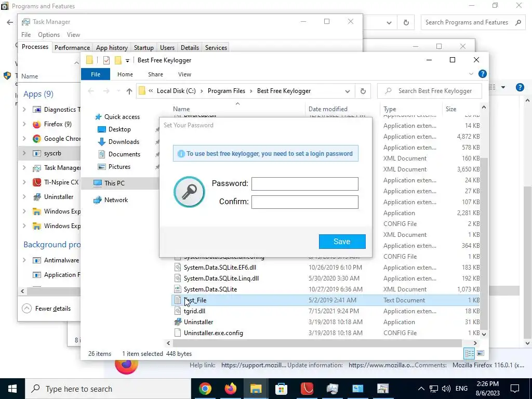532x399 pixels.
Task: Open Firefox from taskbar
Action: tap(230, 389)
